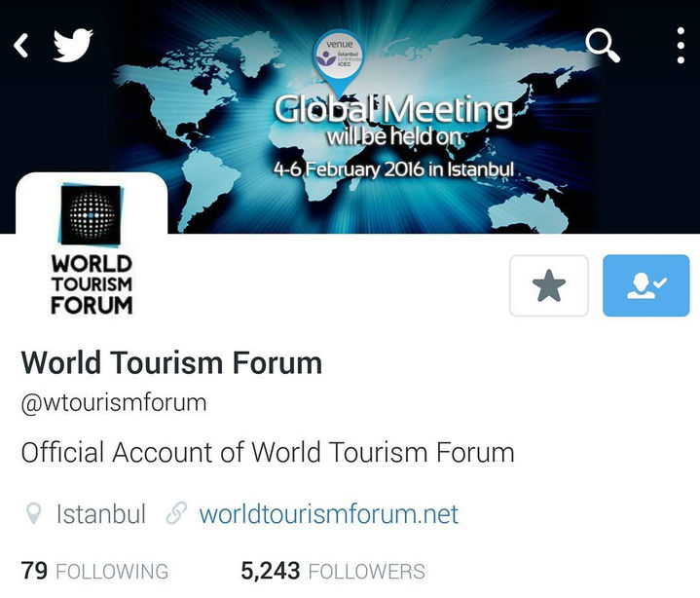The height and width of the screenshot is (598, 700).
Task: Click the globe logo in avatar
Action: pos(91,215)
